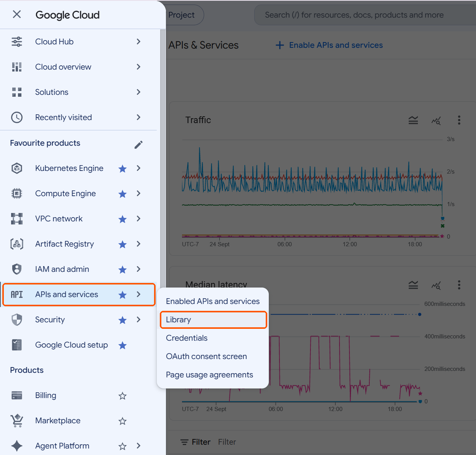476x455 pixels.
Task: Open the Billing menu entry
Action: (78, 395)
